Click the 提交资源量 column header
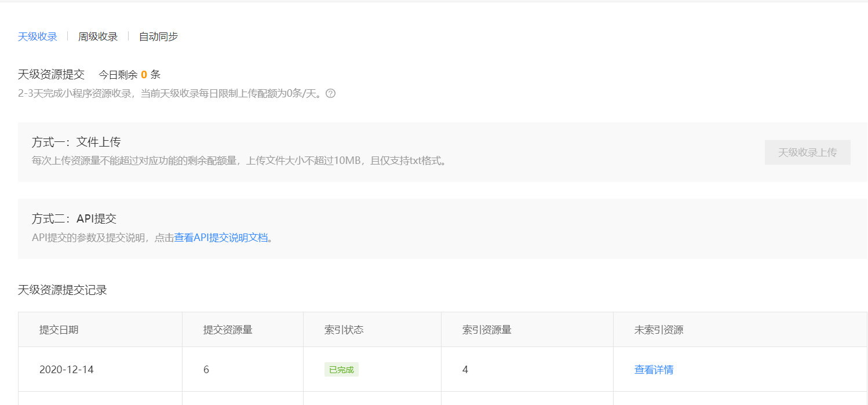868x405 pixels. [x=228, y=330]
